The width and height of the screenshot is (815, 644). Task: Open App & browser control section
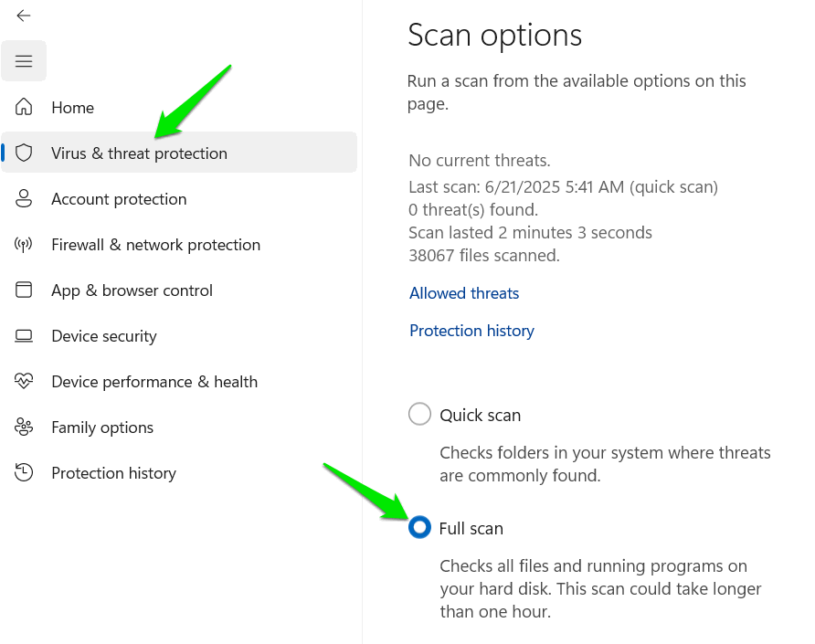[132, 290]
